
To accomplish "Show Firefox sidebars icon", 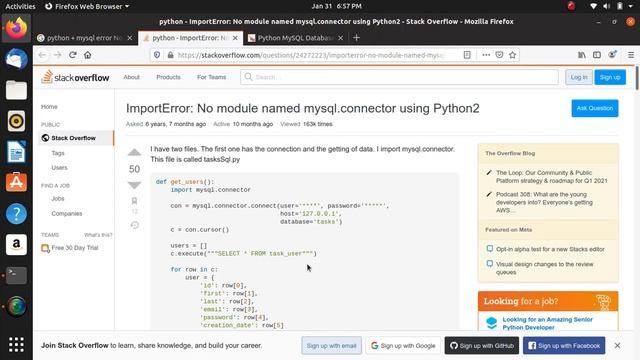I will click(x=597, y=55).
